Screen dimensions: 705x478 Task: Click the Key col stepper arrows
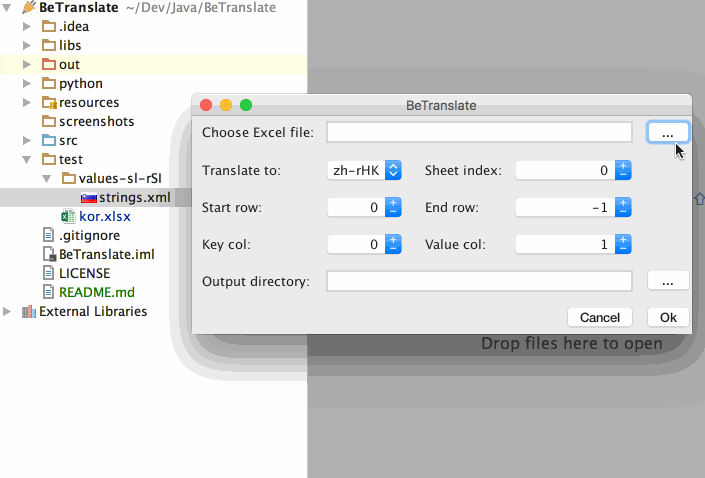coord(393,244)
